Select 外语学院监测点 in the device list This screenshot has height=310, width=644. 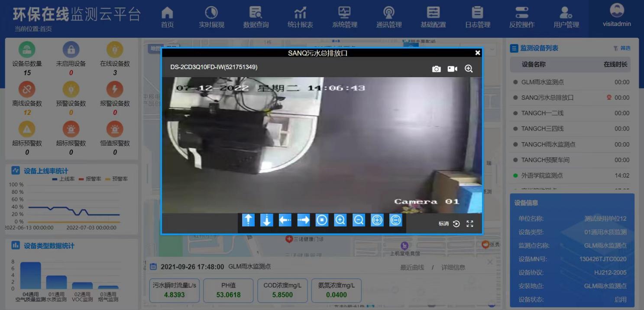point(542,176)
